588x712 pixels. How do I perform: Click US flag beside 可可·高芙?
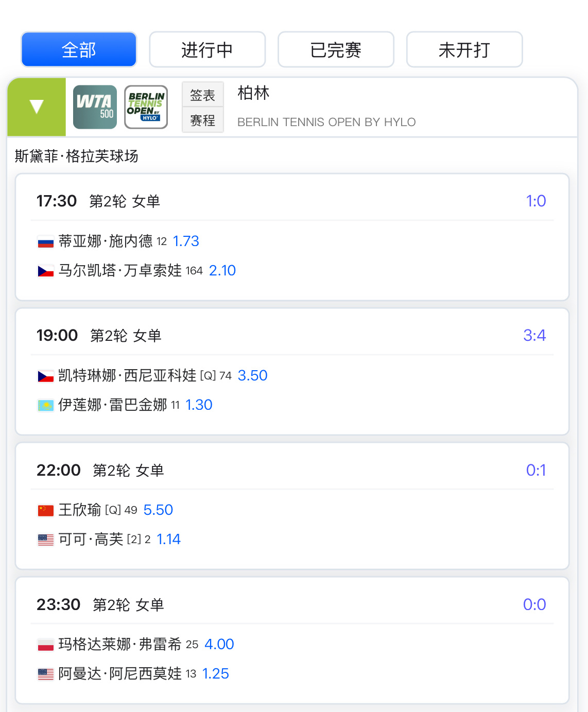pos(46,540)
